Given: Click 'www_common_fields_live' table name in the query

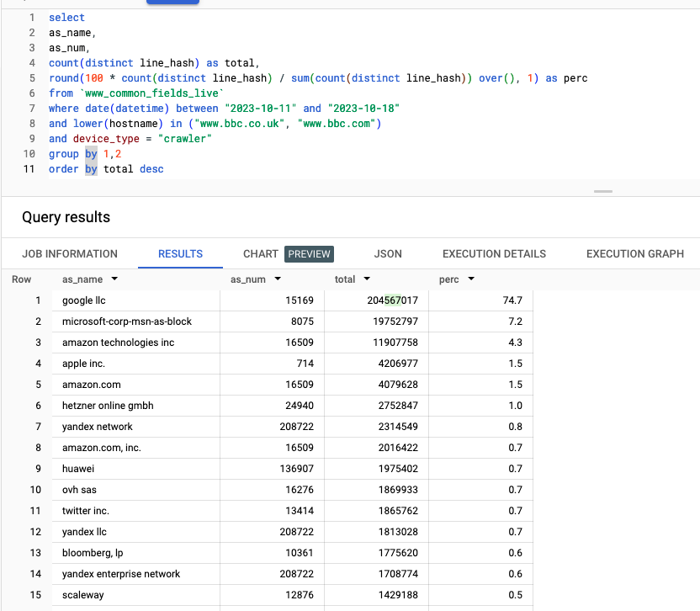Looking at the screenshot, I should [151, 93].
